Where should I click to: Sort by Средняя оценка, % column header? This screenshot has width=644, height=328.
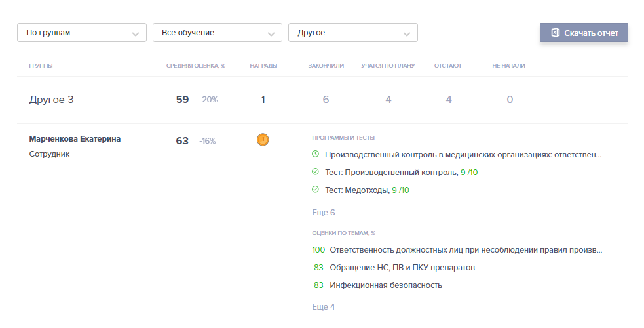(x=195, y=66)
